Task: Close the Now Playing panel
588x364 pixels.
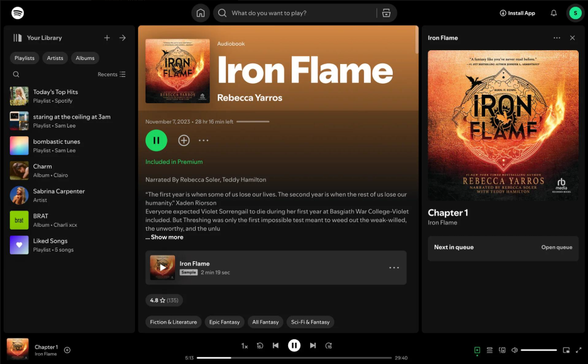Action: tap(572, 38)
